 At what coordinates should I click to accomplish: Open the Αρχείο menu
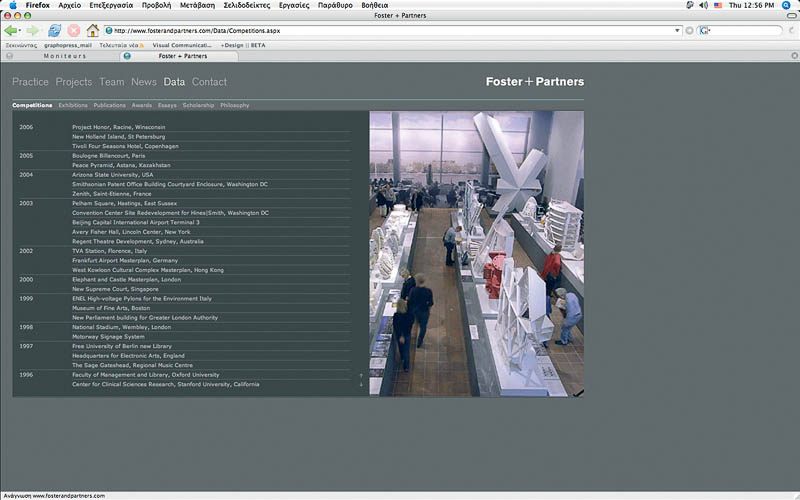click(69, 5)
